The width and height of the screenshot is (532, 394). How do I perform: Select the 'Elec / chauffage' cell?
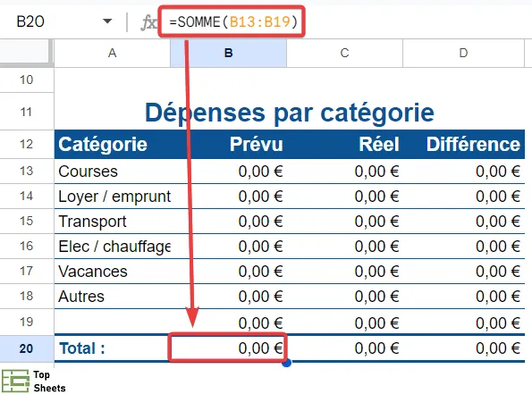point(113,247)
